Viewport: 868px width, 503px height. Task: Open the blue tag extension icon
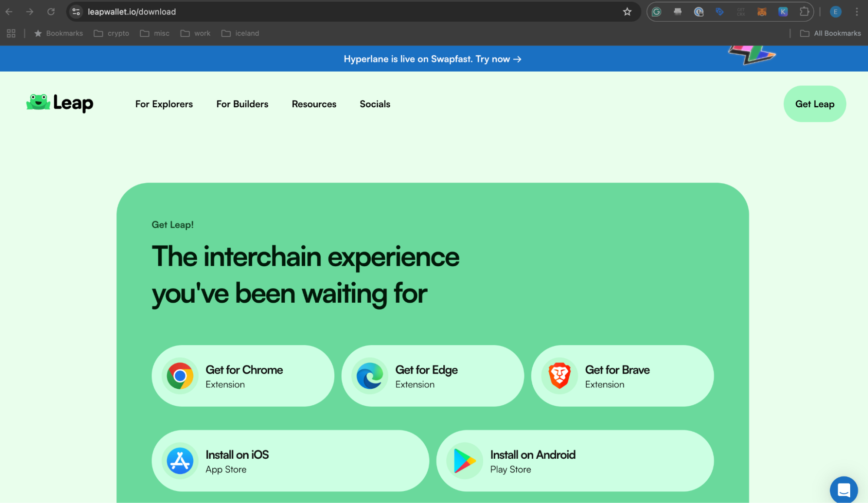pyautogui.click(x=719, y=12)
